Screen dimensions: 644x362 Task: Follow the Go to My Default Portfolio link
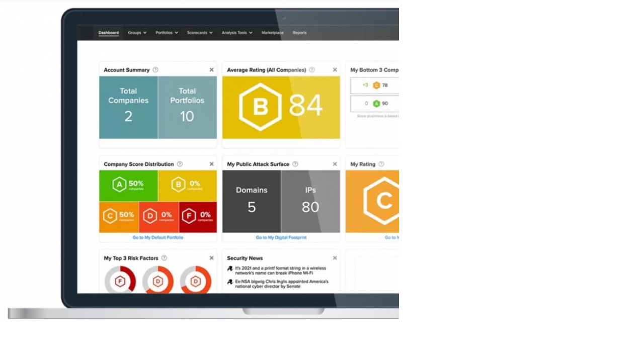click(x=158, y=237)
